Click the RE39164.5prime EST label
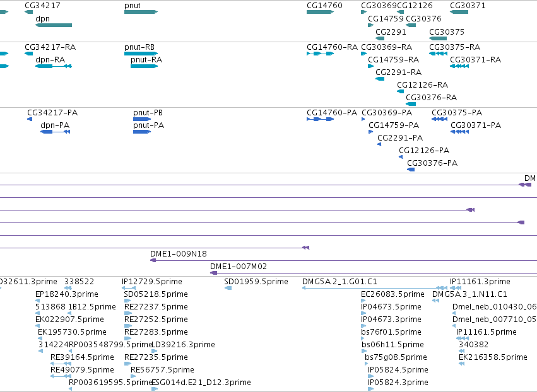 (82, 357)
